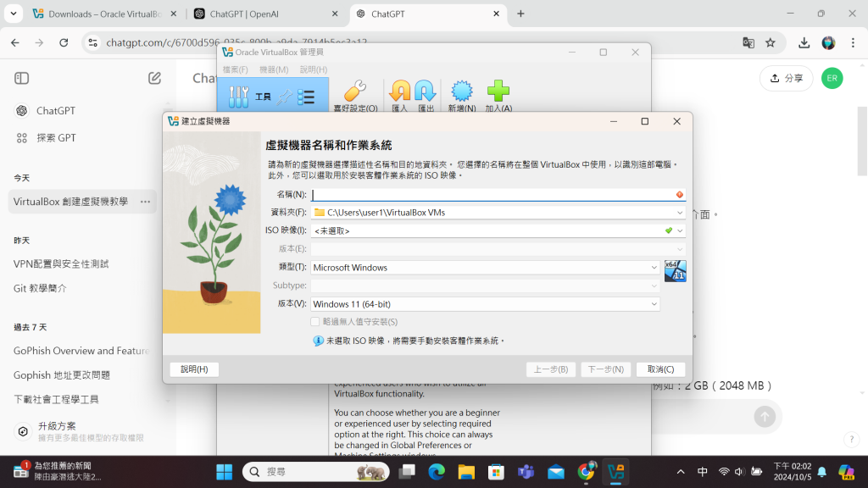The width and height of the screenshot is (868, 488).
Task: Click the send message arrow button
Action: point(765,417)
